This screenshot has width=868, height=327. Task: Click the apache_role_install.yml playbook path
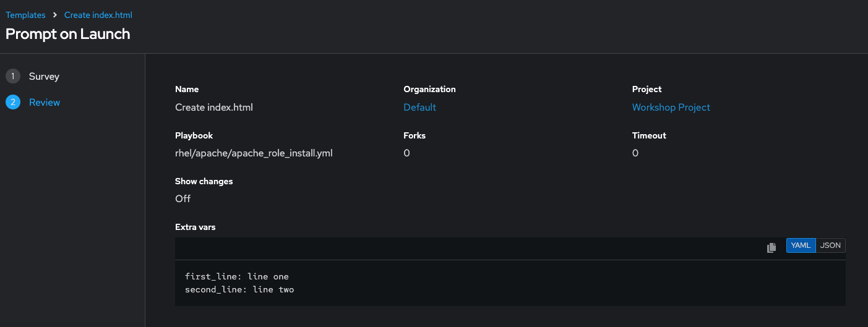click(x=254, y=153)
